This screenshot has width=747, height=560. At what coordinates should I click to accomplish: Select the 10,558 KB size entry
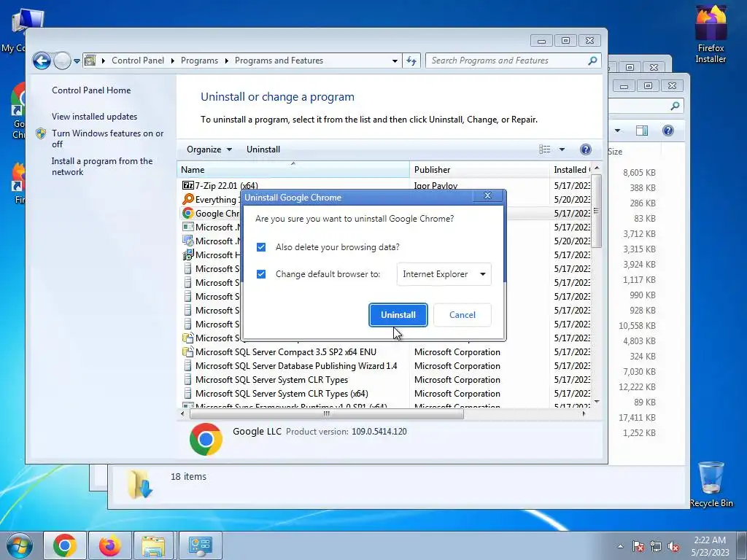tap(637, 326)
